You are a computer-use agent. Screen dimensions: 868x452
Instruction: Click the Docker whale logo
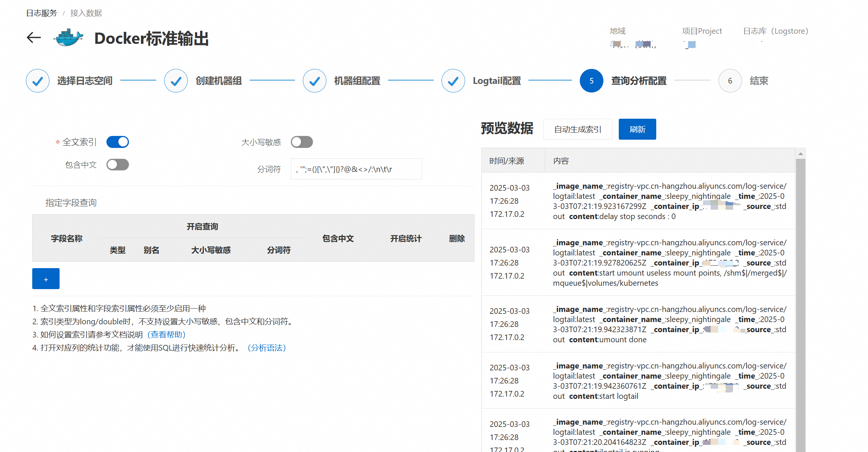68,38
